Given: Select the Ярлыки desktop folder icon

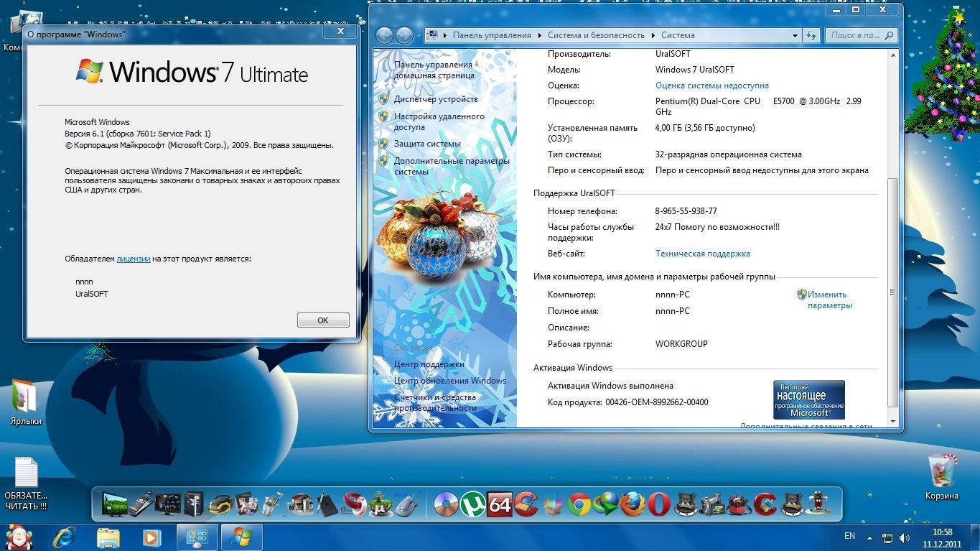Looking at the screenshot, I should click(x=26, y=402).
